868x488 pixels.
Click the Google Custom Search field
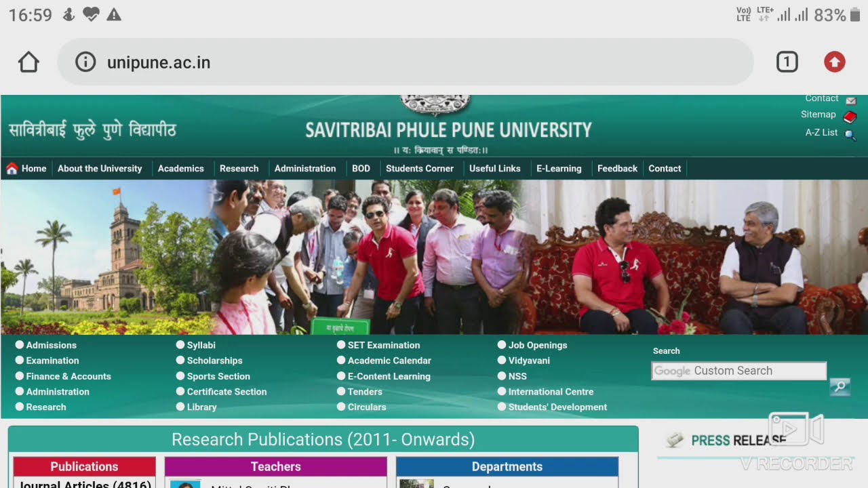(x=738, y=371)
